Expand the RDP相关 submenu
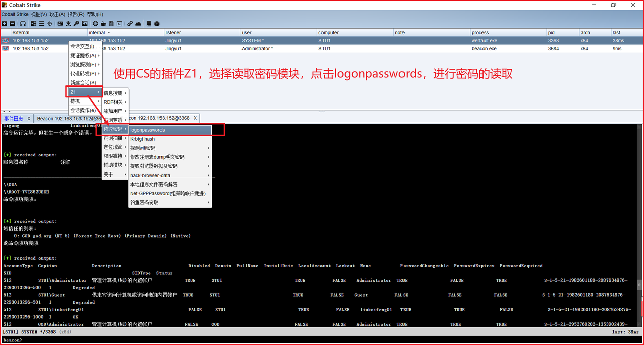The width and height of the screenshot is (644, 345). point(115,102)
